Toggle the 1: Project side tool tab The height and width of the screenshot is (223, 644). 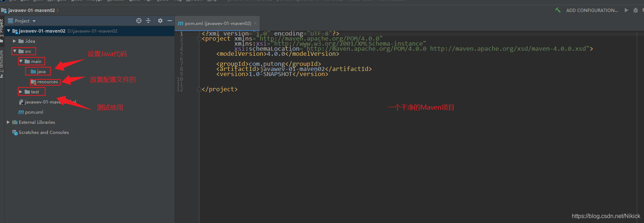point(2,28)
